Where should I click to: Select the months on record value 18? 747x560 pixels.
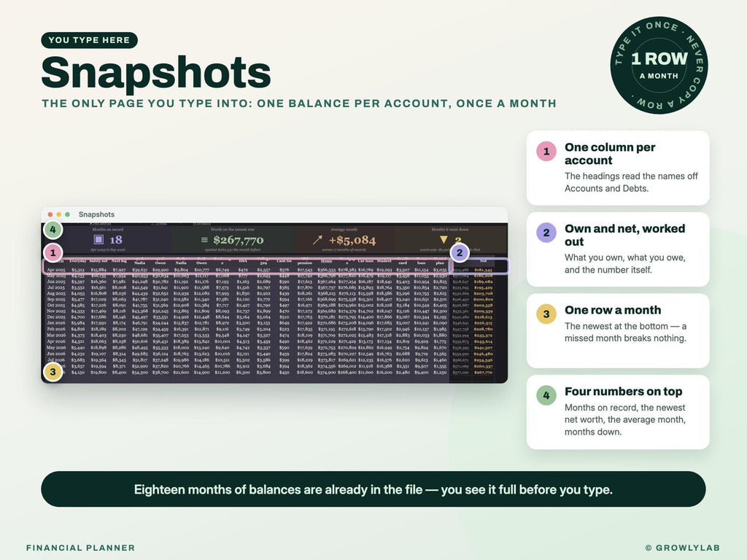coord(116,239)
